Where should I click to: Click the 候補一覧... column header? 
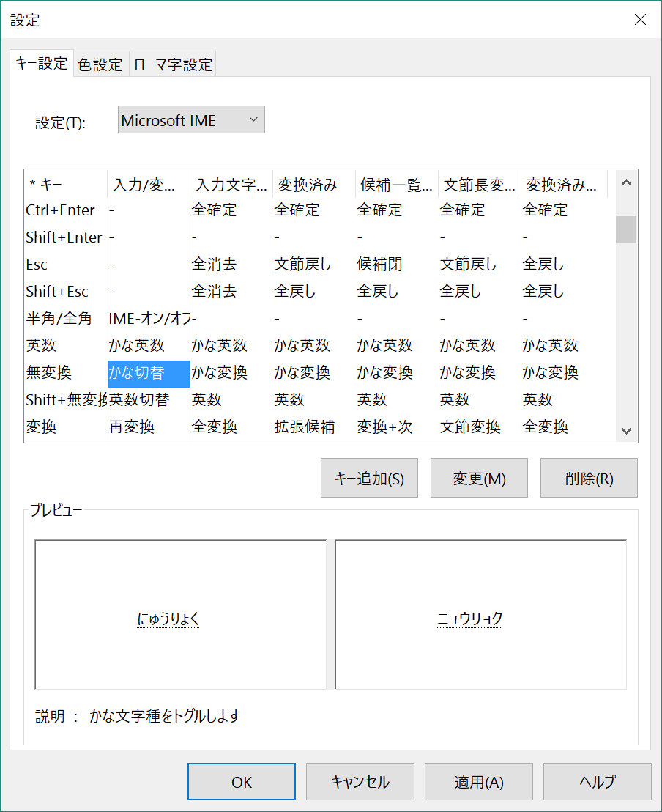(x=397, y=184)
